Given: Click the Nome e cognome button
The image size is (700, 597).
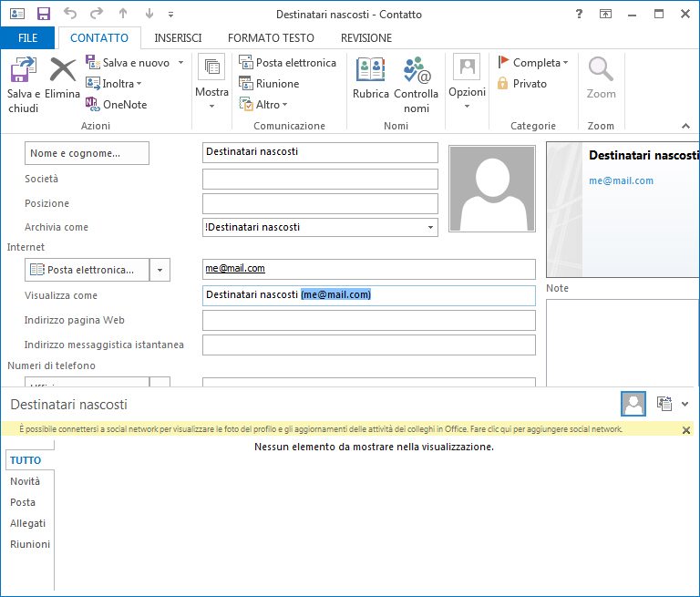Looking at the screenshot, I should (x=87, y=153).
